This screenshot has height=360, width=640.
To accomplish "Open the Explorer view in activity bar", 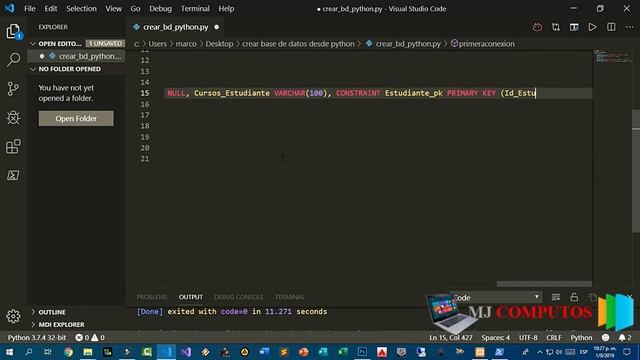I will pyautogui.click(x=13, y=31).
